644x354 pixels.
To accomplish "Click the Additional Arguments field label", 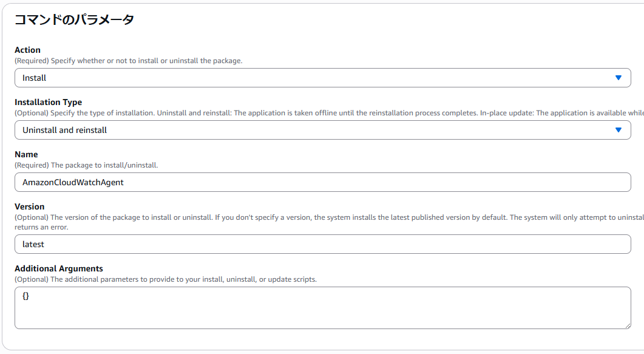I will (x=59, y=268).
